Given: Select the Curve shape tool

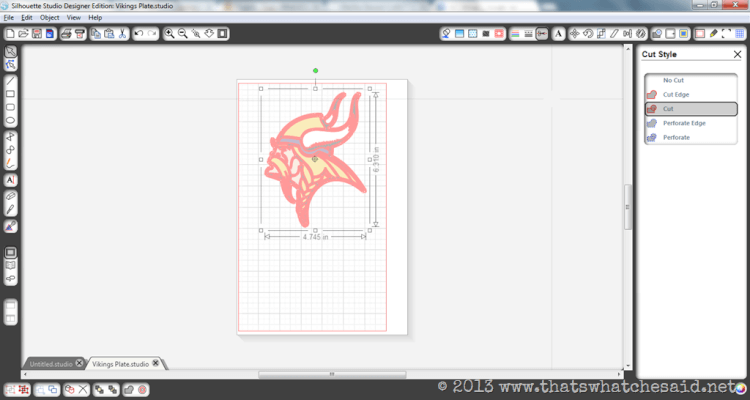Looking at the screenshot, I should (11, 150).
